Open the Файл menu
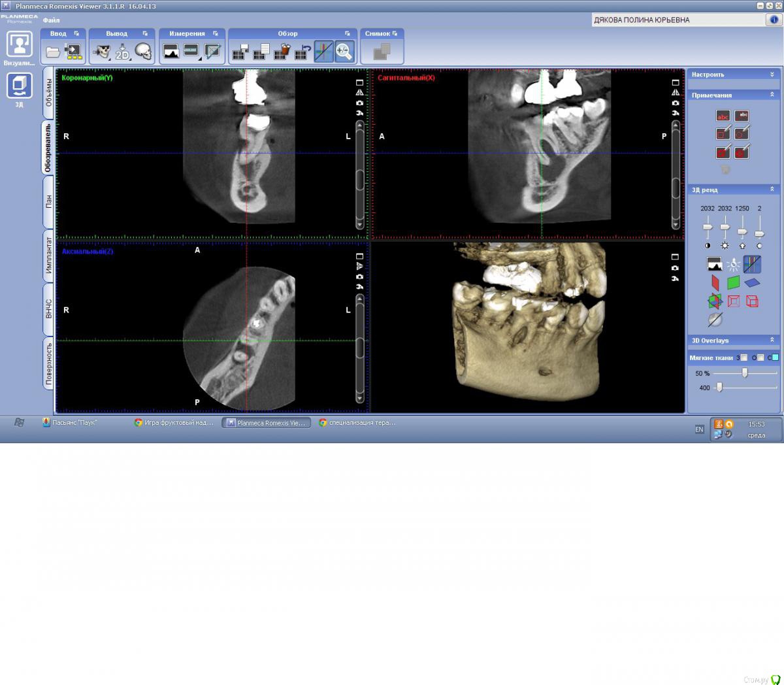The width and height of the screenshot is (784, 685). [x=51, y=20]
